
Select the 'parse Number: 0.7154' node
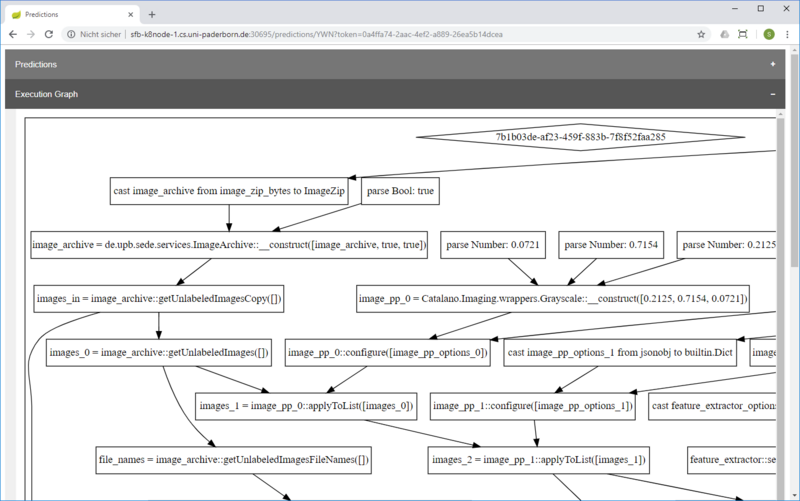(x=610, y=244)
